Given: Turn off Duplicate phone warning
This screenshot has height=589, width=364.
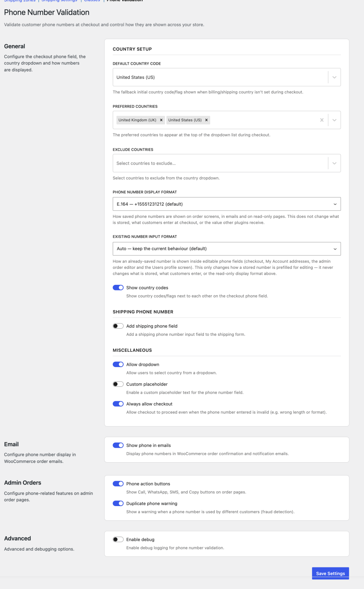Looking at the screenshot, I should pos(118,503).
